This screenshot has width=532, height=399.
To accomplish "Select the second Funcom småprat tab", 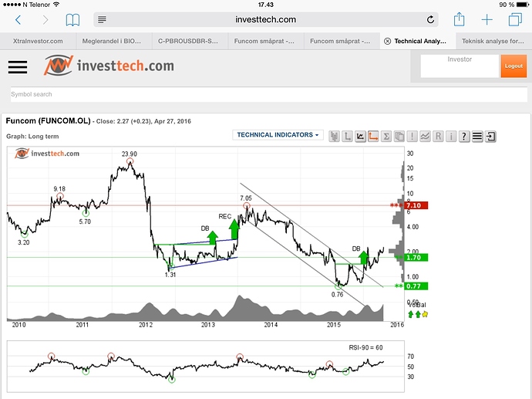I will click(342, 41).
